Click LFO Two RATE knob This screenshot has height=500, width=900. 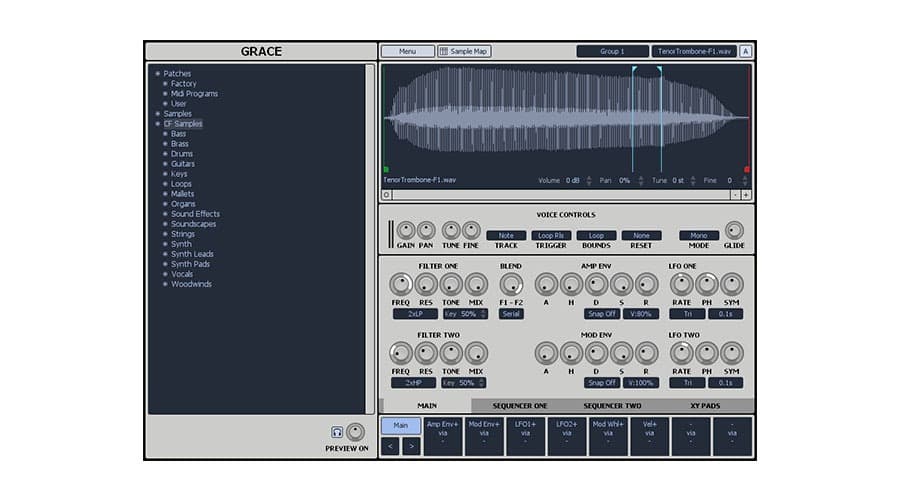(681, 353)
